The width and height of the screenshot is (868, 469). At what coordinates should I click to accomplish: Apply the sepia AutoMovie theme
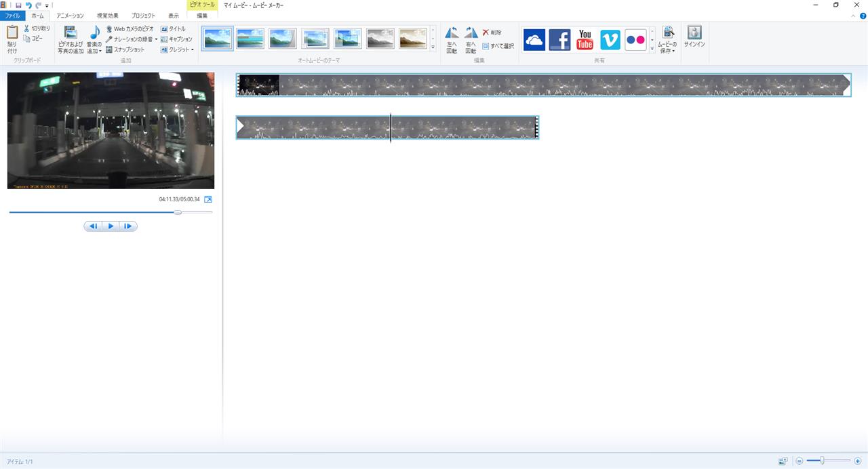point(413,39)
